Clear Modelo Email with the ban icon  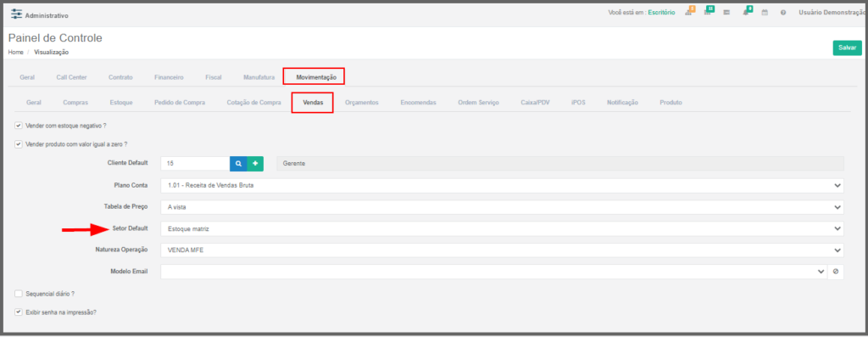point(835,272)
